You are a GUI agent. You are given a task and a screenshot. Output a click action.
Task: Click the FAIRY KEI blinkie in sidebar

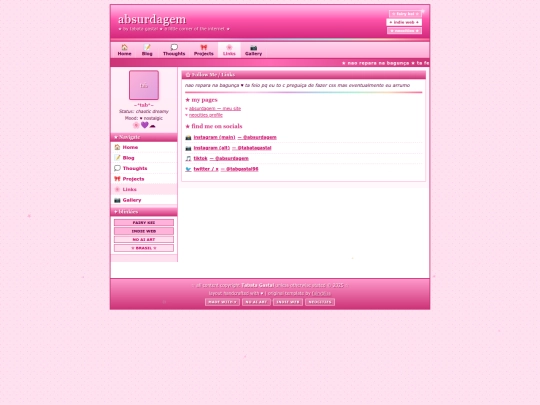144,223
